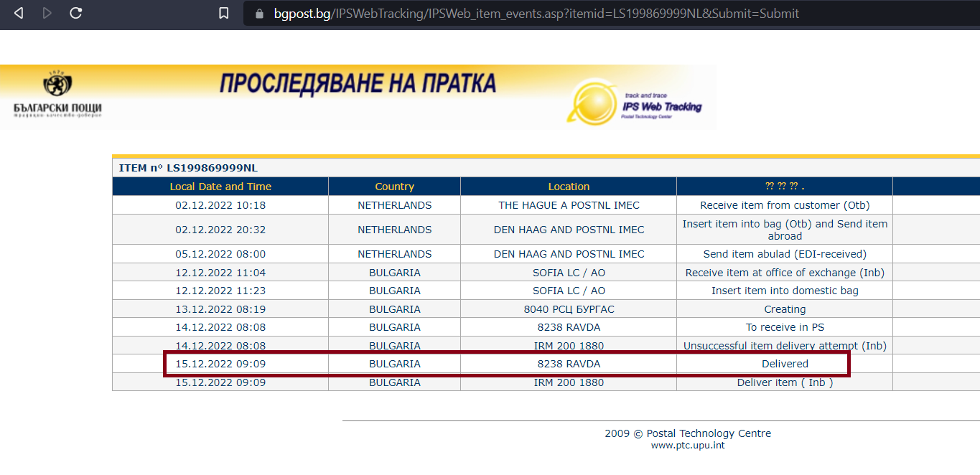Viewport: 980px width, 475px height.
Task: Click the 12.12.2022 11:04 date cell
Action: (x=220, y=273)
